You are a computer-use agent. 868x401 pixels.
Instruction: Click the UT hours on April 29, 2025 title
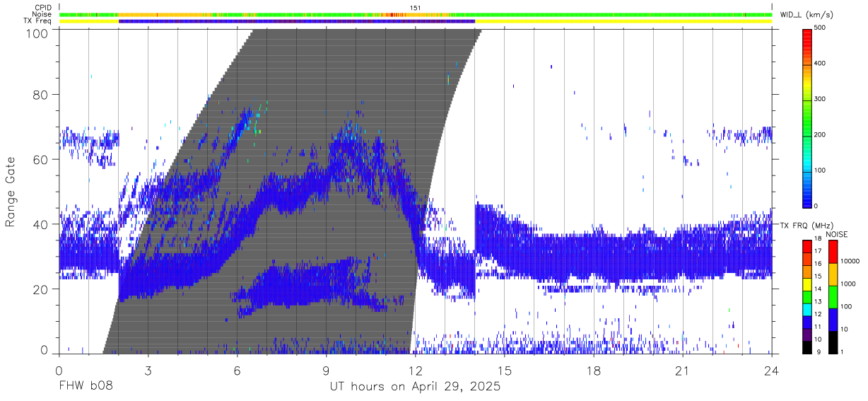click(415, 387)
